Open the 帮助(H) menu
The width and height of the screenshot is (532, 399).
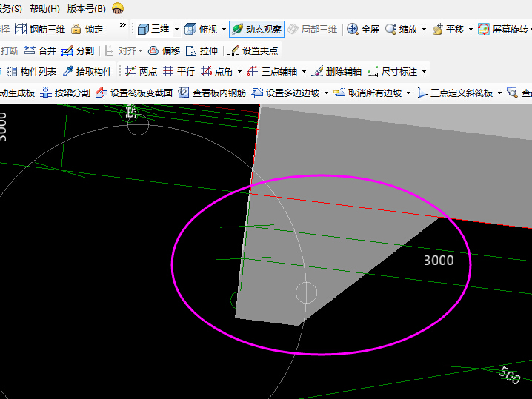(x=44, y=9)
